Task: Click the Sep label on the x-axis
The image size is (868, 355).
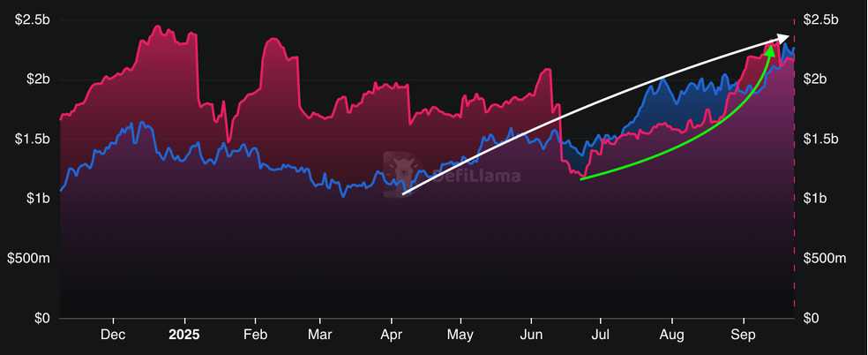Action: [x=743, y=335]
